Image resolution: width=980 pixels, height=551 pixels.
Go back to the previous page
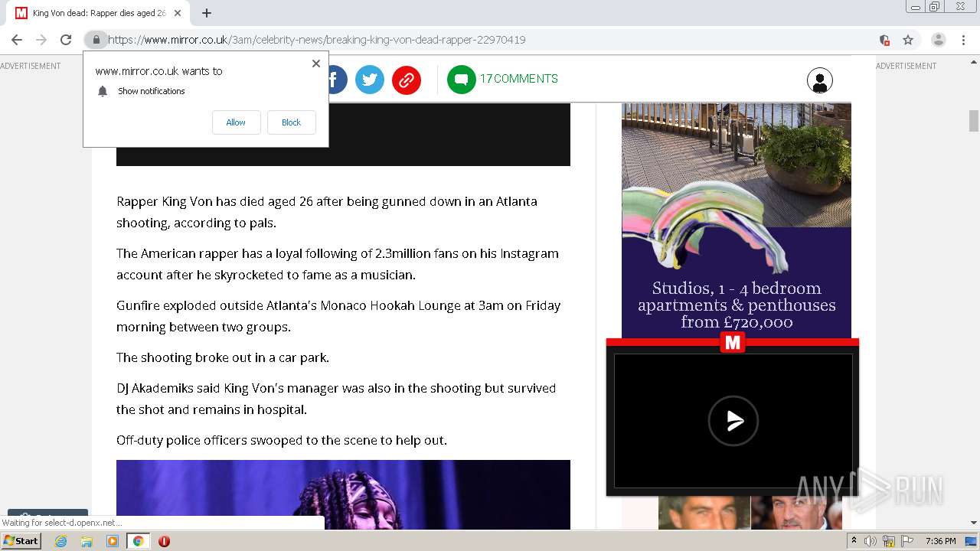pos(17,40)
